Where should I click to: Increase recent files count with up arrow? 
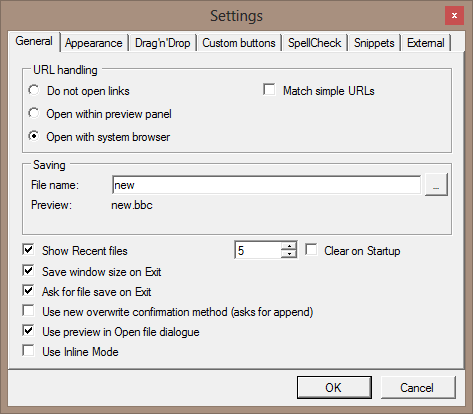point(289,246)
